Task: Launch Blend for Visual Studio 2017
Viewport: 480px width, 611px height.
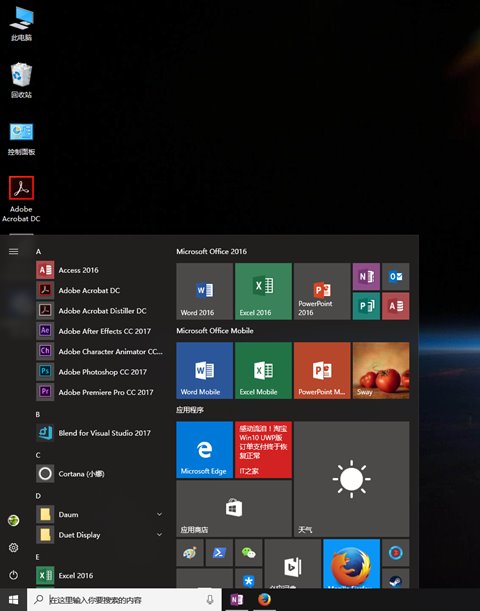Action: [99, 433]
